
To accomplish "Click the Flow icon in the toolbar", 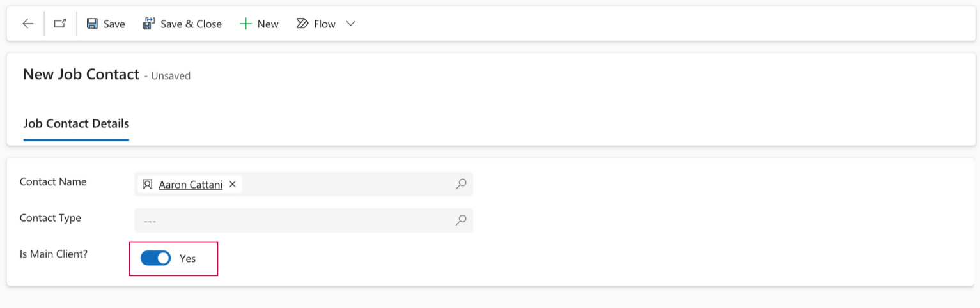I will (x=302, y=24).
